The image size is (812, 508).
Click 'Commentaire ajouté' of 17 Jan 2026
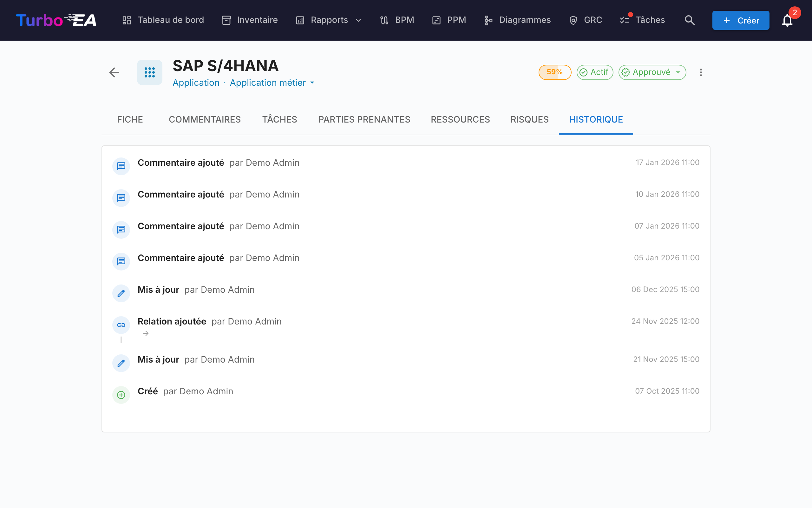click(x=181, y=163)
